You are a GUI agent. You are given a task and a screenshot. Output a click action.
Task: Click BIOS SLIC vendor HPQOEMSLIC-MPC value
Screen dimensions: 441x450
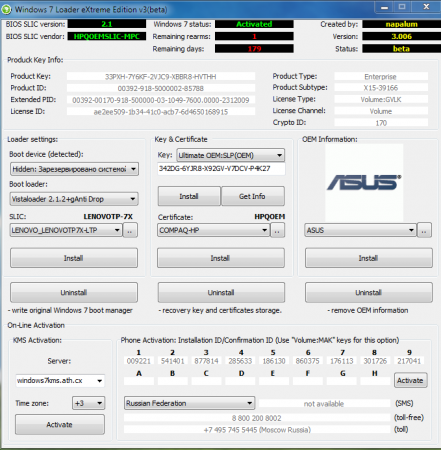point(107,36)
